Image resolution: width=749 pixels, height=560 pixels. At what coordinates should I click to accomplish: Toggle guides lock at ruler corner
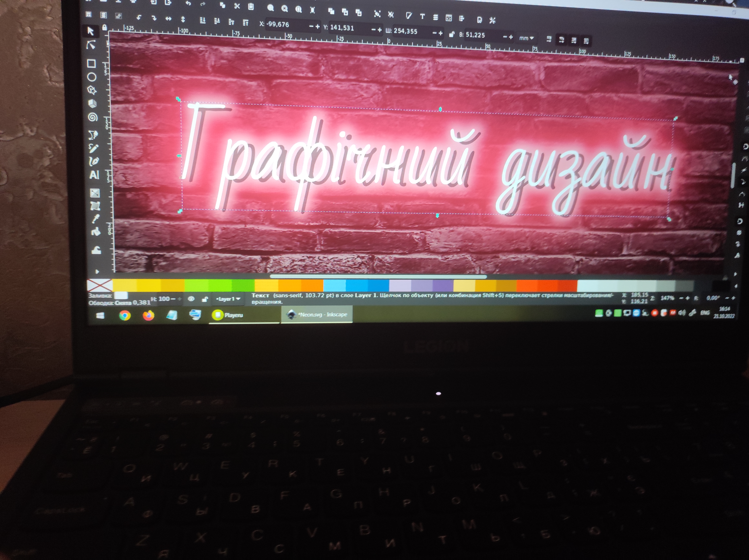coord(105,27)
